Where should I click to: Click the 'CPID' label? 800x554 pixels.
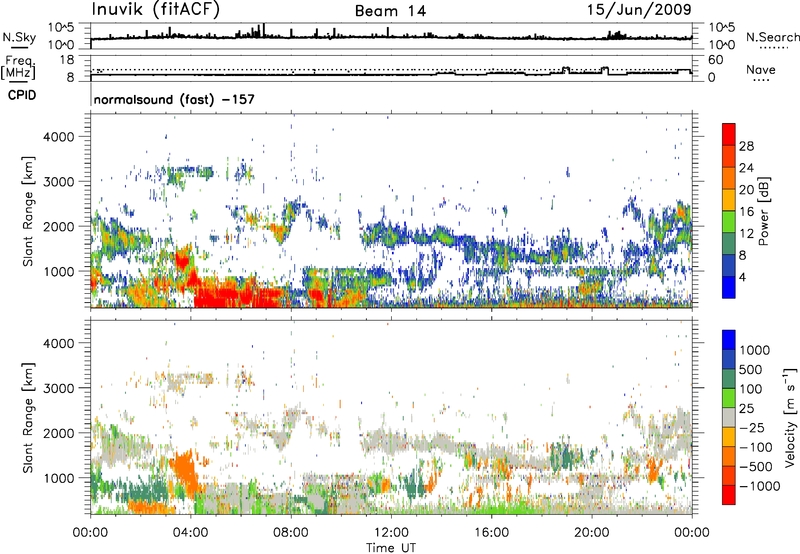point(22,95)
